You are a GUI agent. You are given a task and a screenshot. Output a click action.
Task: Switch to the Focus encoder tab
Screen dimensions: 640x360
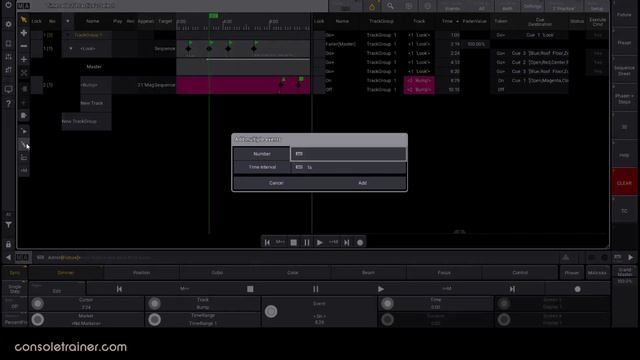[444, 273]
